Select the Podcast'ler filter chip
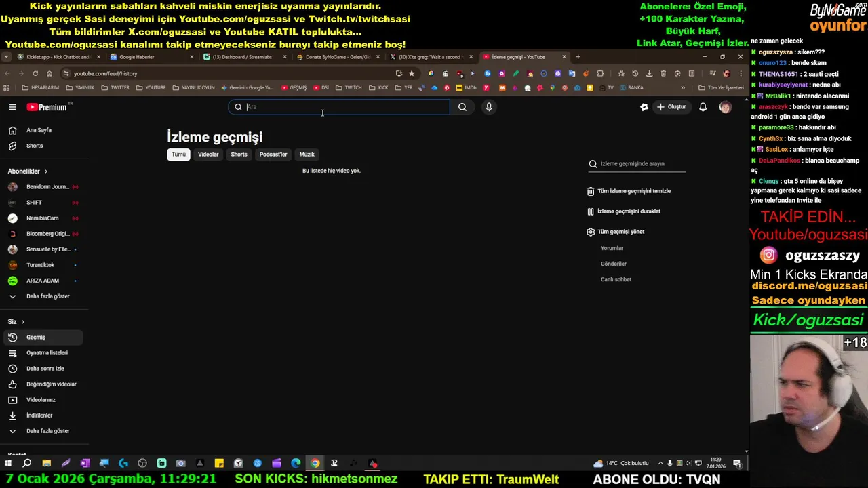The height and width of the screenshot is (488, 868). pos(273,155)
